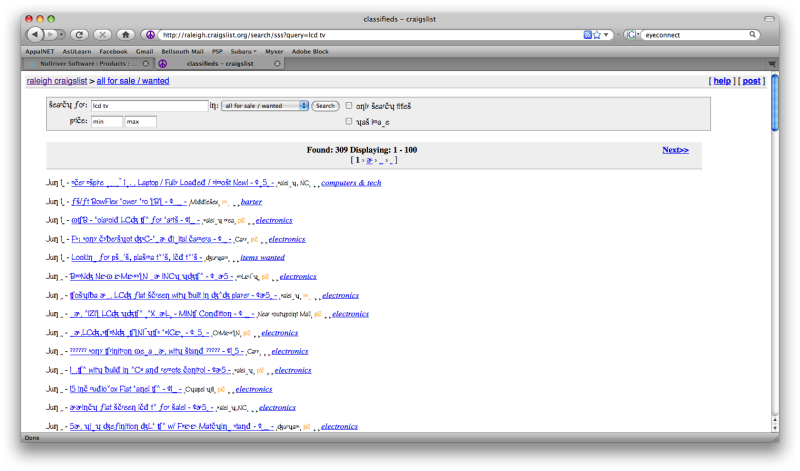This screenshot has height=471, width=800.
Task: Open the tab list icon at tab bar end
Action: click(x=771, y=64)
